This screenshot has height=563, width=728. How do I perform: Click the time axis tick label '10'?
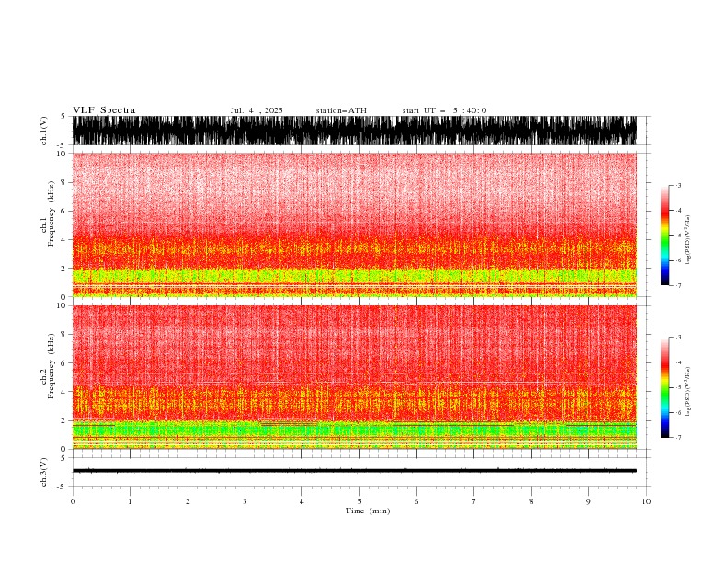[646, 501]
